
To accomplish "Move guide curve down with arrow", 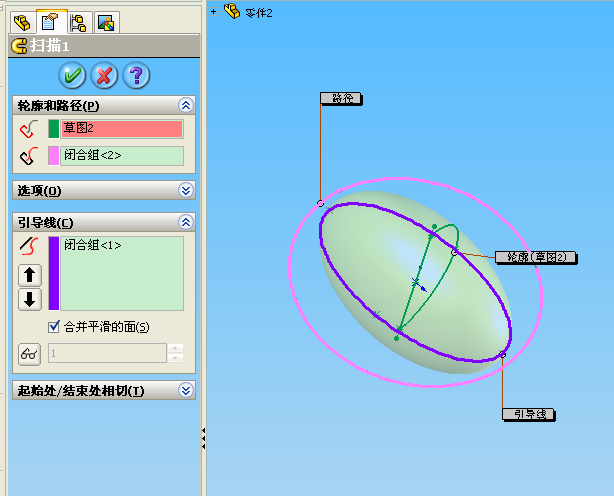I will click(30, 300).
